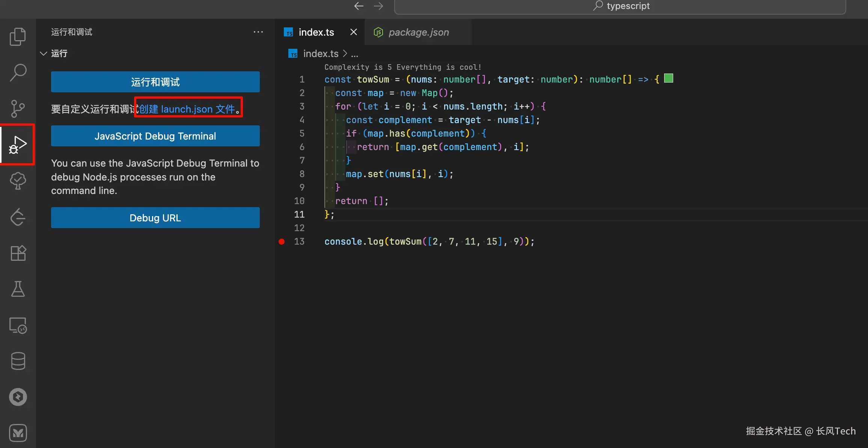Toggle the breakpoint on line 13

pyautogui.click(x=282, y=242)
